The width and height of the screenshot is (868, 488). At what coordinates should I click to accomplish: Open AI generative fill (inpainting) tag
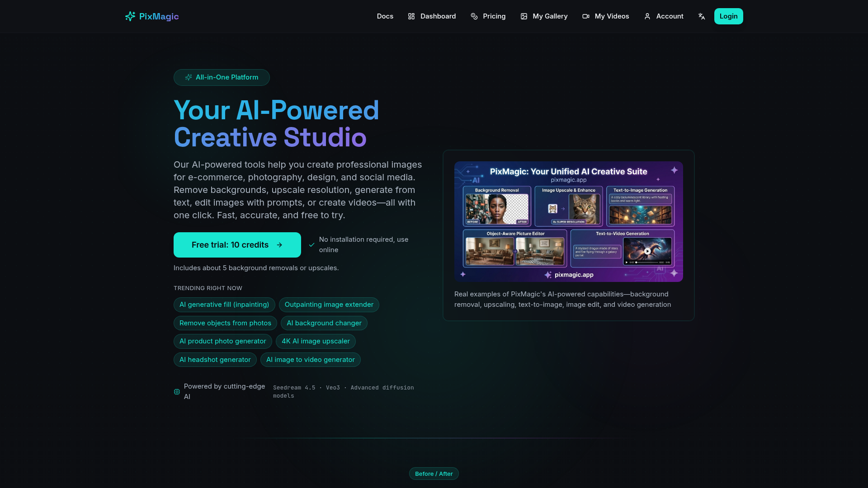[x=224, y=305]
